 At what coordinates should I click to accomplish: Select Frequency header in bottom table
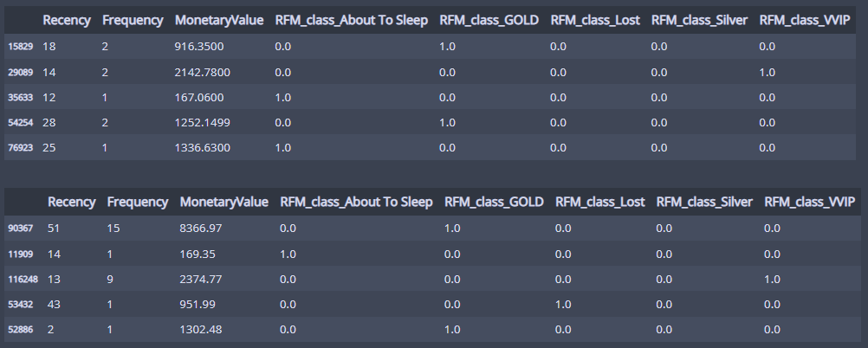[137, 202]
